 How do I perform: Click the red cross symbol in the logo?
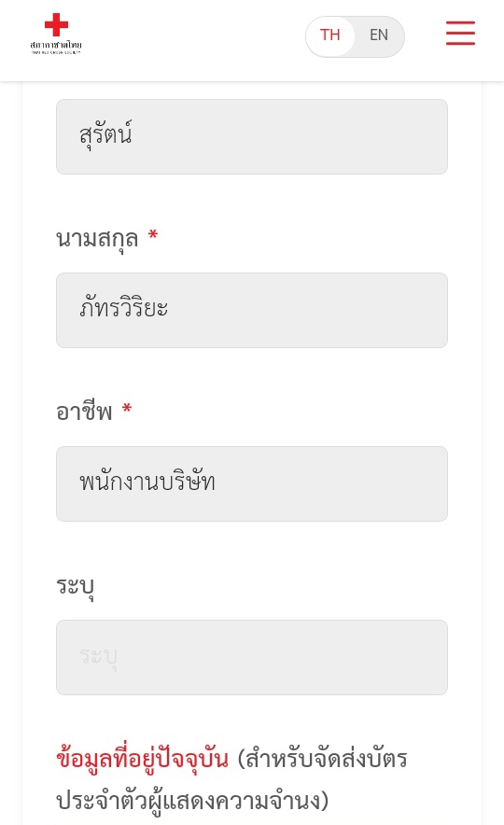56,24
